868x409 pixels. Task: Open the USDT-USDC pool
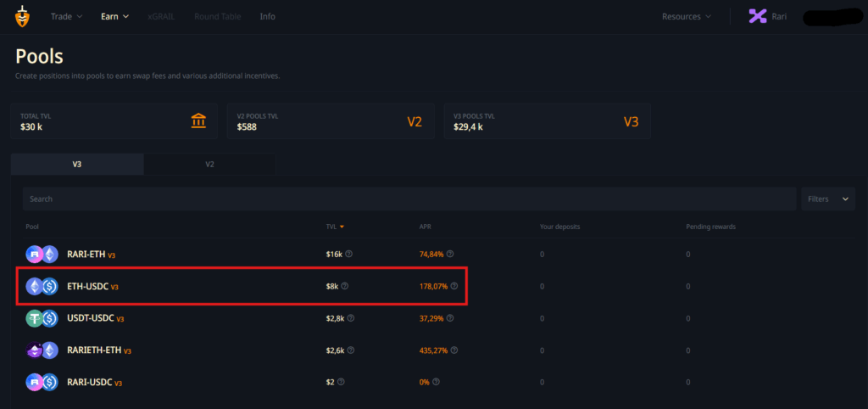pyautogui.click(x=95, y=318)
